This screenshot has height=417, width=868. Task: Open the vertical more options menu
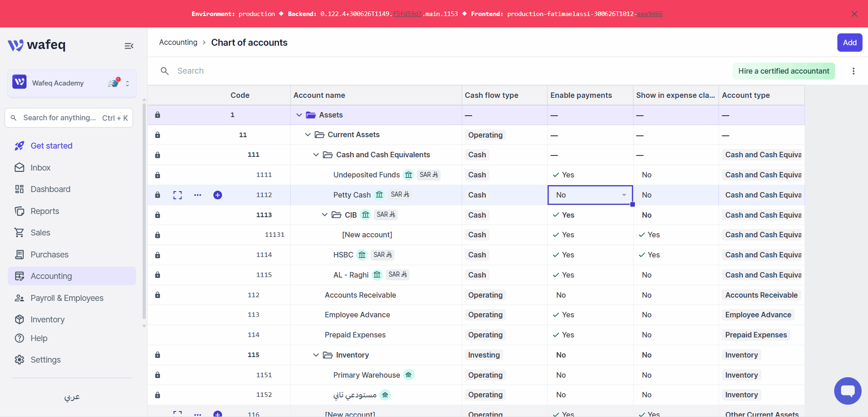[x=853, y=71]
